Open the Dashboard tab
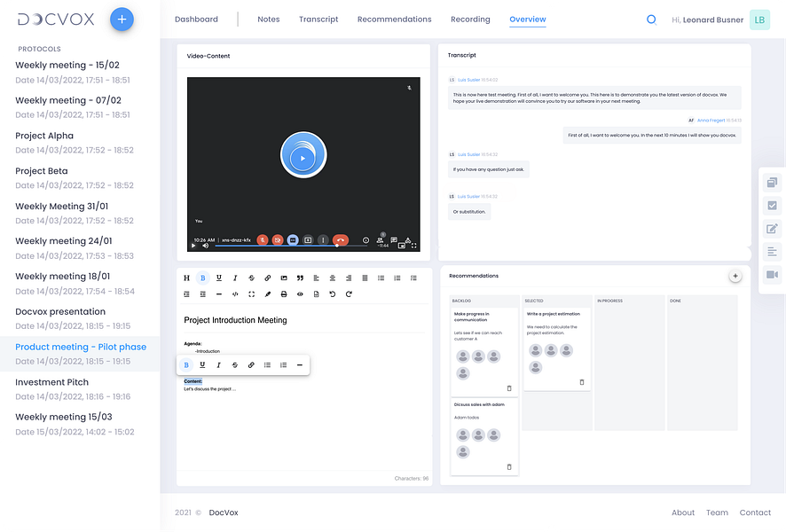 [197, 20]
